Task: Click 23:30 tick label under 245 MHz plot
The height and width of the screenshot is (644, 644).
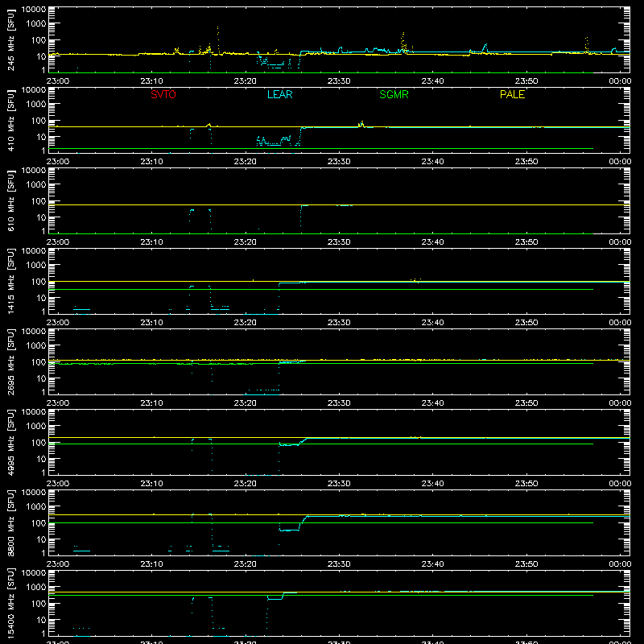Action: pos(339,81)
